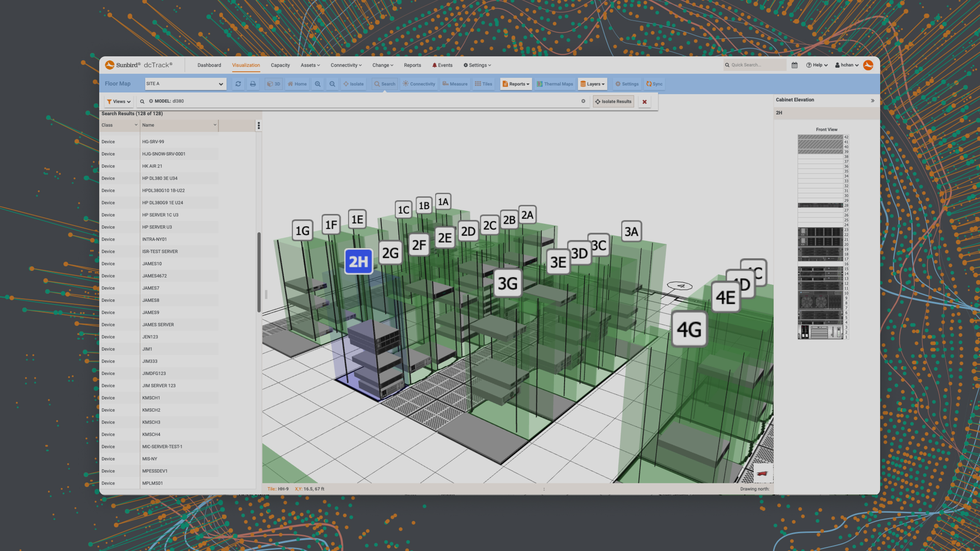The height and width of the screenshot is (551, 980).
Task: Click the zoom out magnifier icon
Action: [332, 84]
